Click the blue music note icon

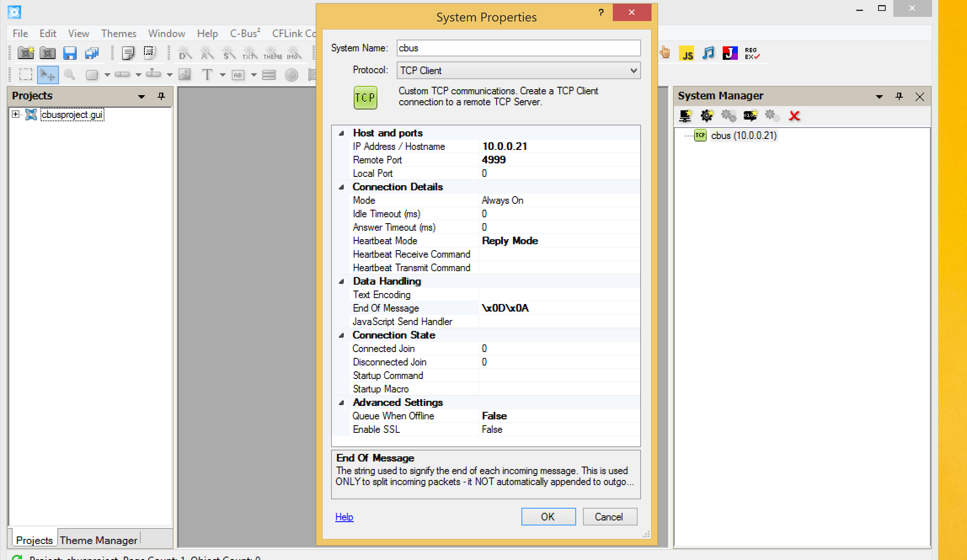coord(708,53)
